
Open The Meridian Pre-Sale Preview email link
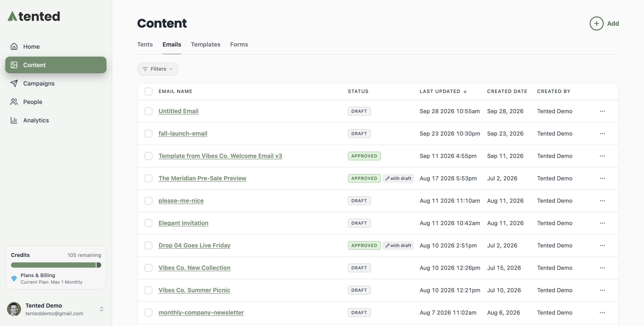[x=202, y=178]
